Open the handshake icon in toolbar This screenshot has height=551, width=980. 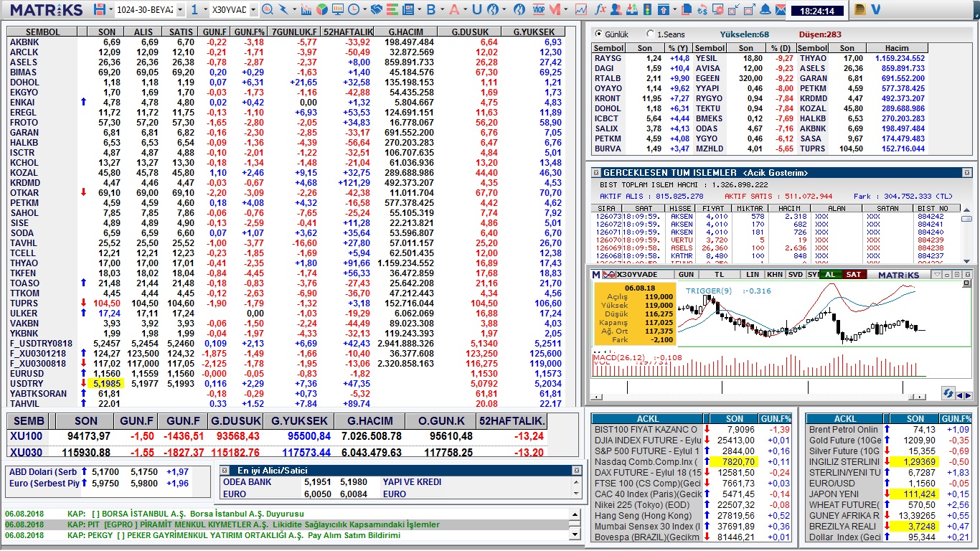[376, 9]
